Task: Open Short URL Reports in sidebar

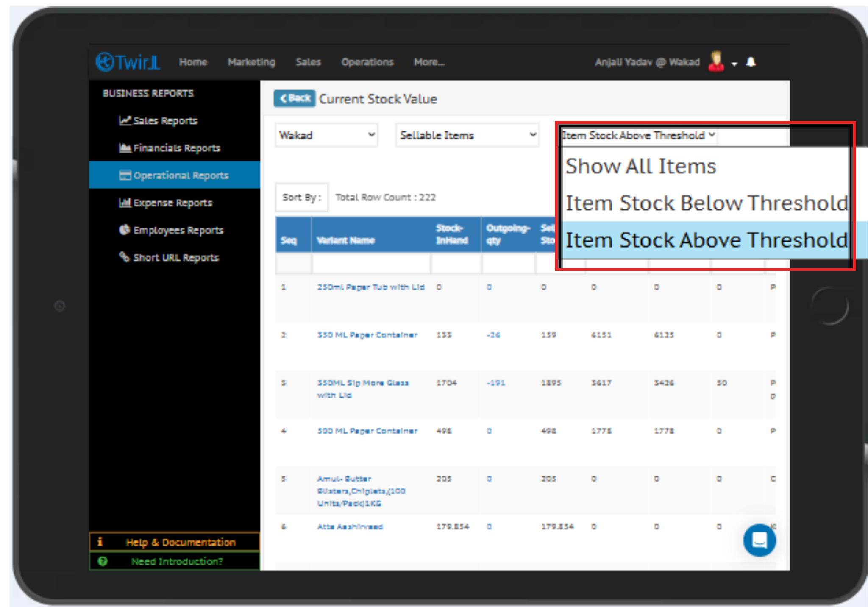Action: (175, 258)
